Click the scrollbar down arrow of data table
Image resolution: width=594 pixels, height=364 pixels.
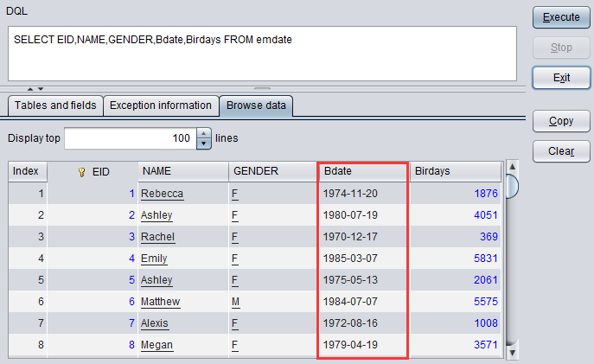pyautogui.click(x=512, y=352)
